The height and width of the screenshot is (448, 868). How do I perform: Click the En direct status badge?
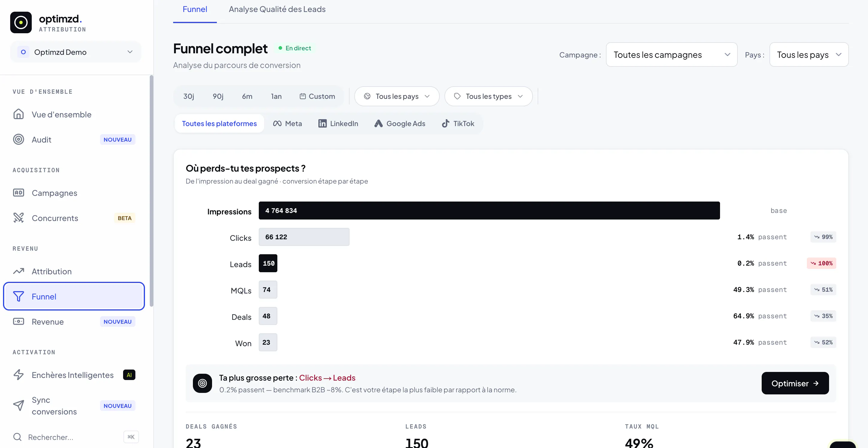click(x=295, y=48)
